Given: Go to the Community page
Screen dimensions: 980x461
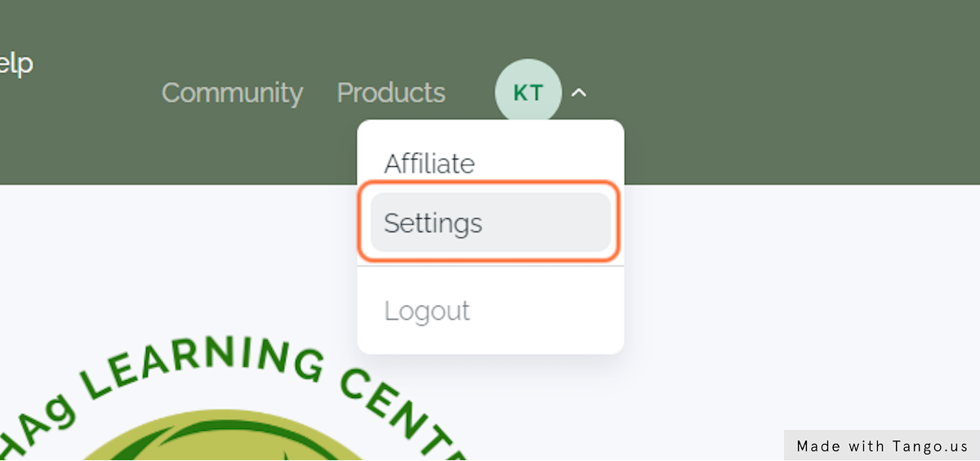Looking at the screenshot, I should (232, 92).
